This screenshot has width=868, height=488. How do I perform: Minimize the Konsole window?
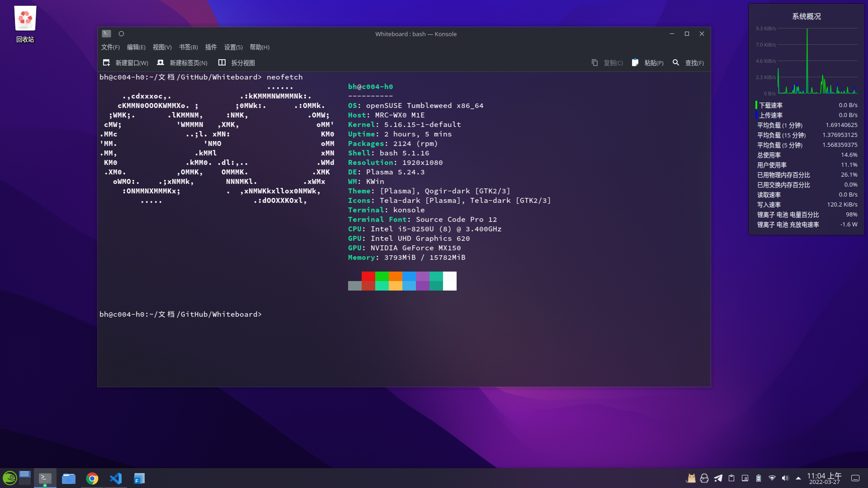point(672,33)
